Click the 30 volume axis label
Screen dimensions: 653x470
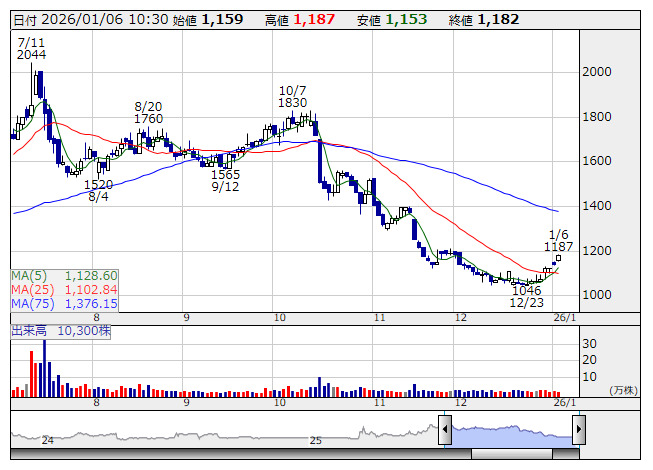tap(589, 344)
